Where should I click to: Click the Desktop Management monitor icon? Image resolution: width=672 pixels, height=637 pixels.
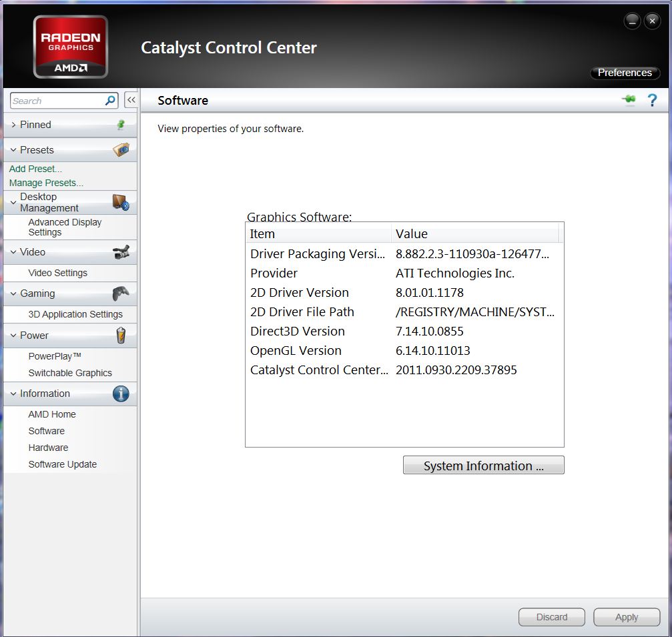point(121,202)
